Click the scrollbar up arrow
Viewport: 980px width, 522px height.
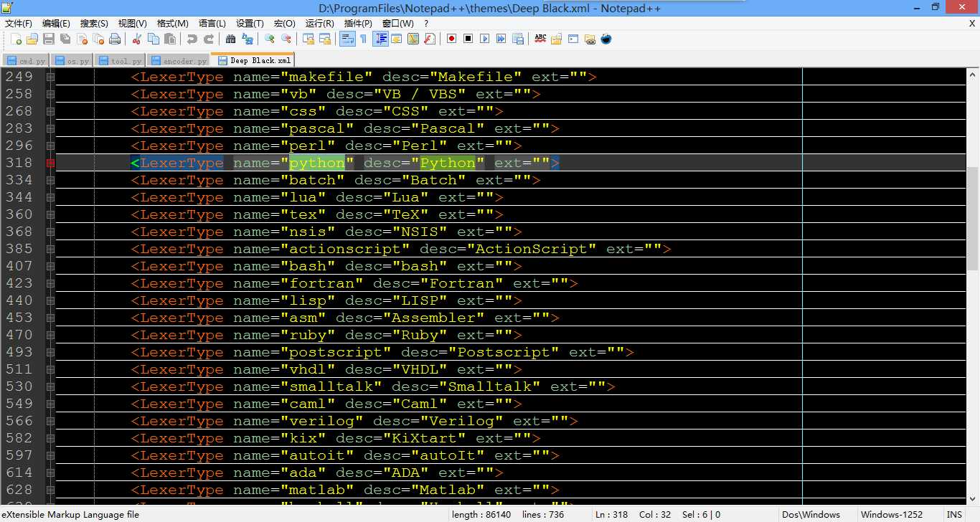(973, 75)
